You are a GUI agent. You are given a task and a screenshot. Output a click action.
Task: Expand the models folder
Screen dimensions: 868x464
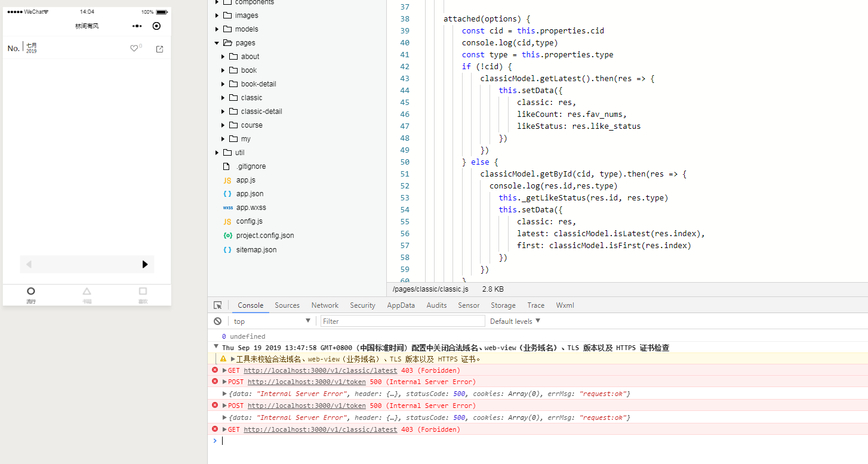point(217,29)
